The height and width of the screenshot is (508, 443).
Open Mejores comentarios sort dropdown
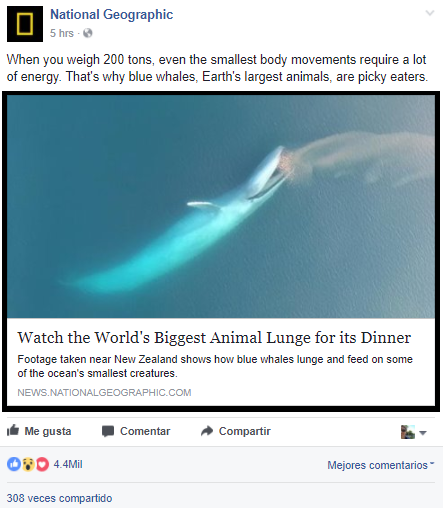[x=381, y=465]
